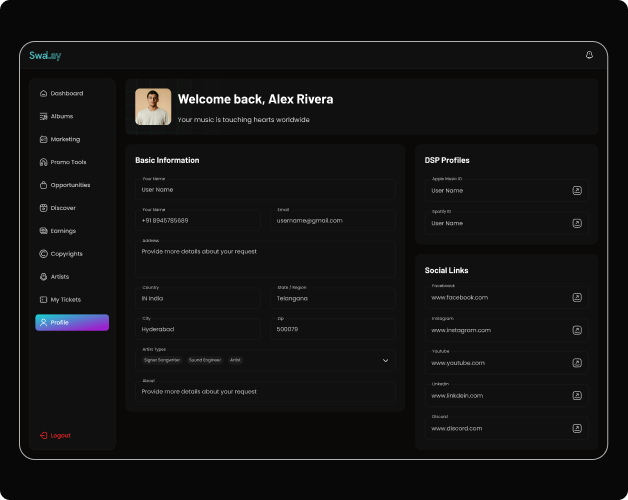Open the State / Region selector

click(334, 295)
